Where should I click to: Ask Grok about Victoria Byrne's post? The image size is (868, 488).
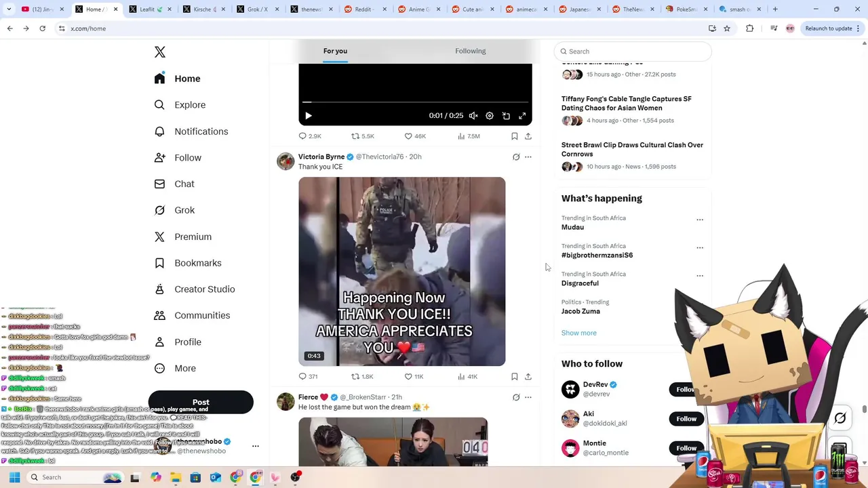coord(516,157)
